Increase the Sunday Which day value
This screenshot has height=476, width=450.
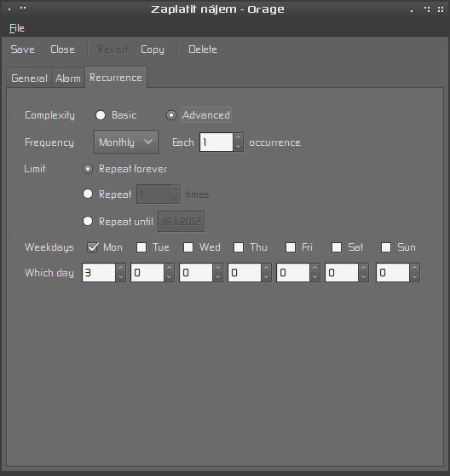pyautogui.click(x=414, y=268)
